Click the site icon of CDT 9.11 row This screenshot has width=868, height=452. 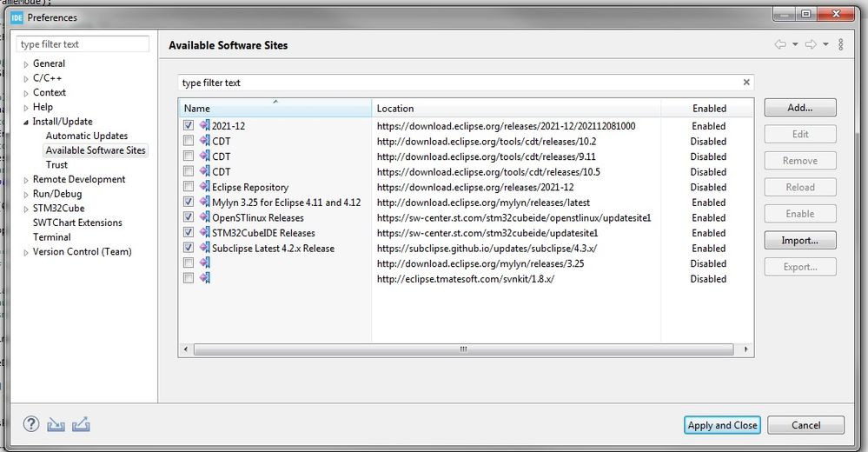tap(205, 156)
